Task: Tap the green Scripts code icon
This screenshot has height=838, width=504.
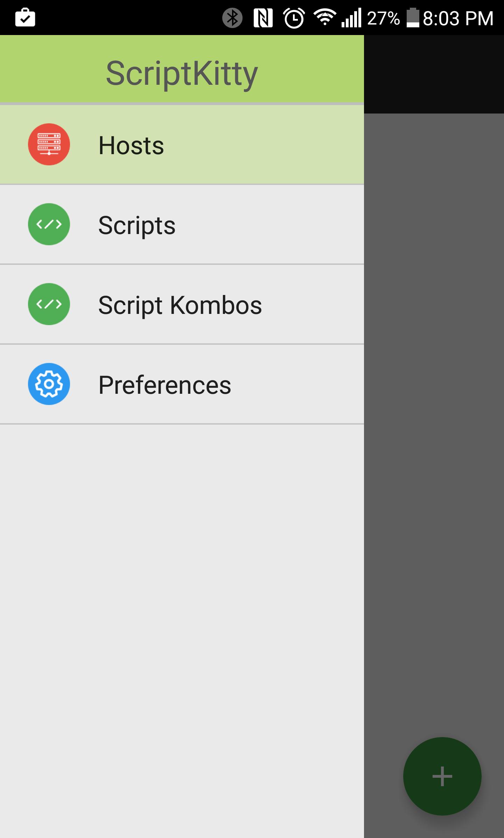Action: pos(49,224)
